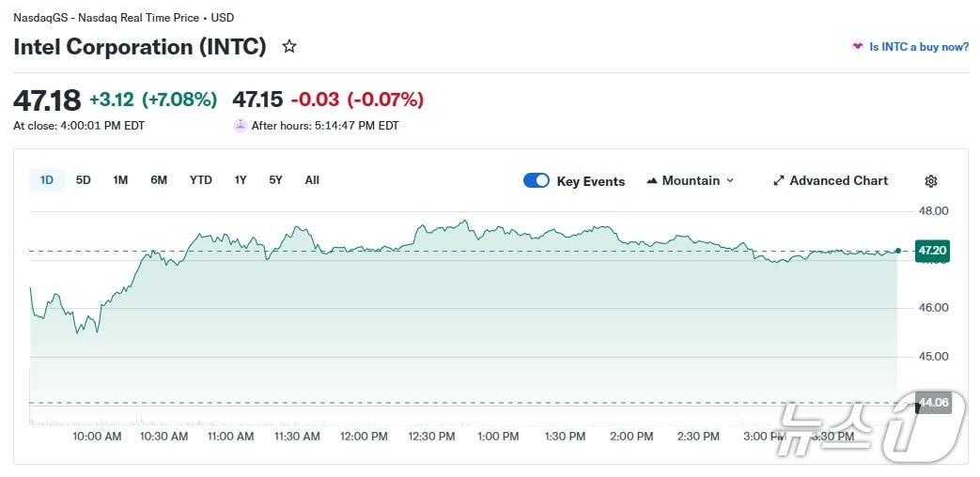This screenshot has width=980, height=477.
Task: Choose the YTD range tab
Action: [x=200, y=180]
